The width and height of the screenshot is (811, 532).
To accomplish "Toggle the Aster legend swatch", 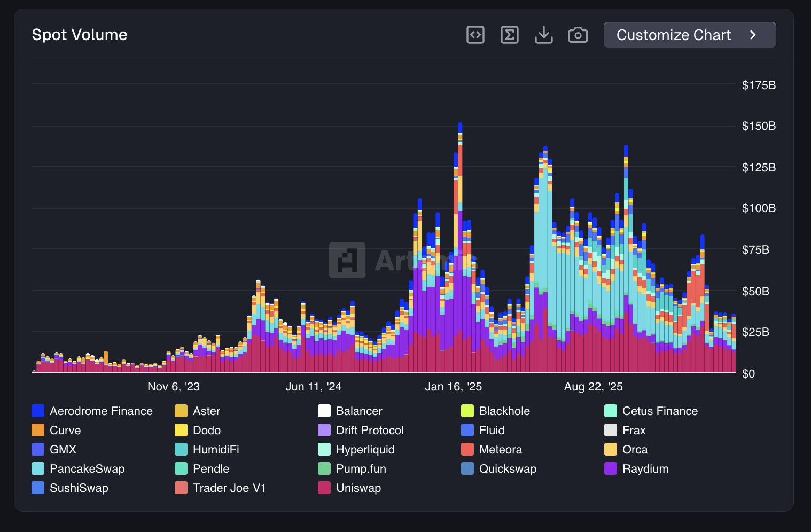I will pyautogui.click(x=181, y=411).
